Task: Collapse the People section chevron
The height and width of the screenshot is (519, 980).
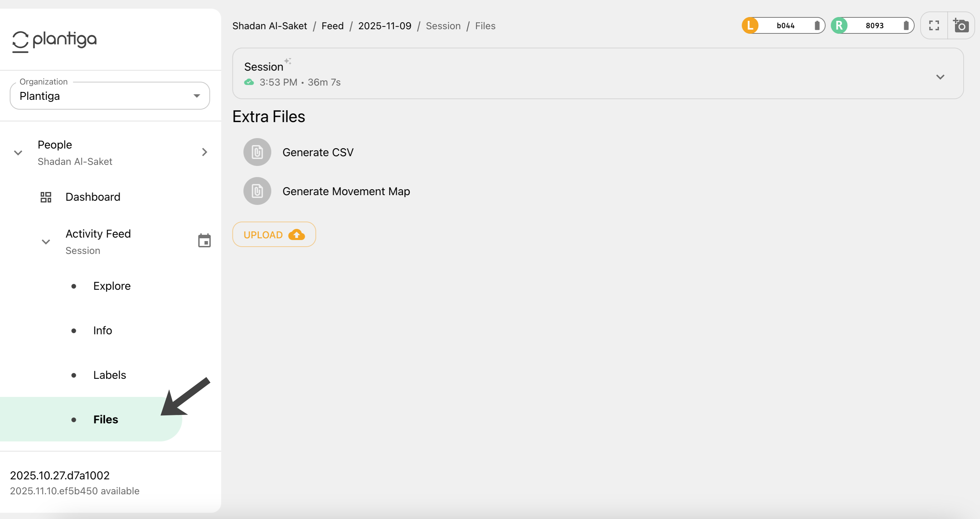Action: click(x=18, y=153)
